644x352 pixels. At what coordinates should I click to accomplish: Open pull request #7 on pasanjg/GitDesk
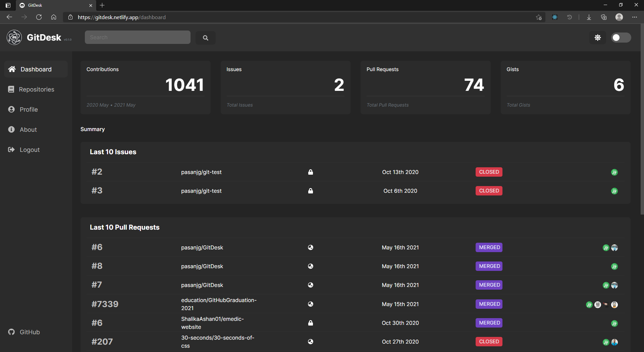coord(97,285)
